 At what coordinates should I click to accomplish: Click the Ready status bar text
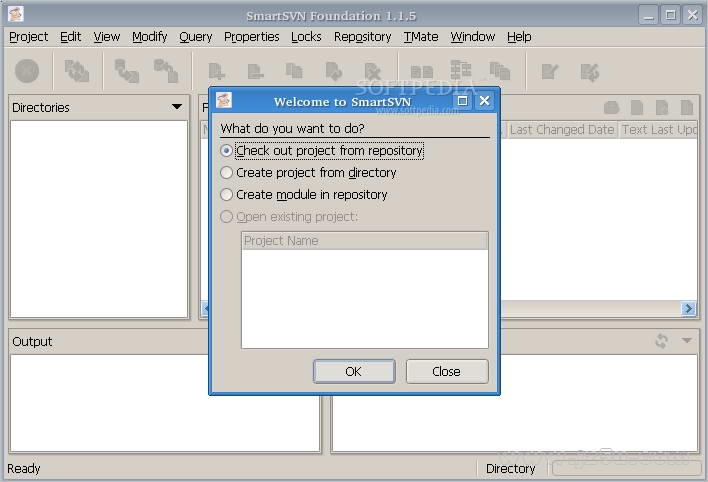24,468
